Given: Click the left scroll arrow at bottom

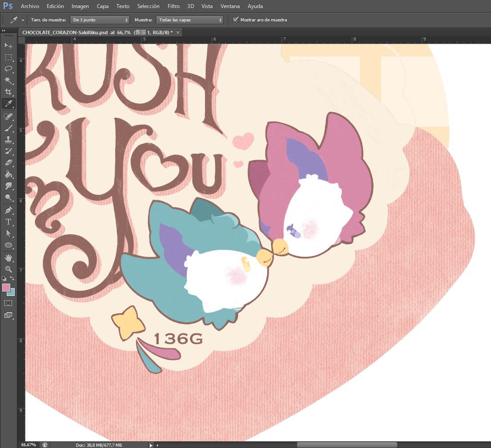Looking at the screenshot, I should pyautogui.click(x=157, y=445).
